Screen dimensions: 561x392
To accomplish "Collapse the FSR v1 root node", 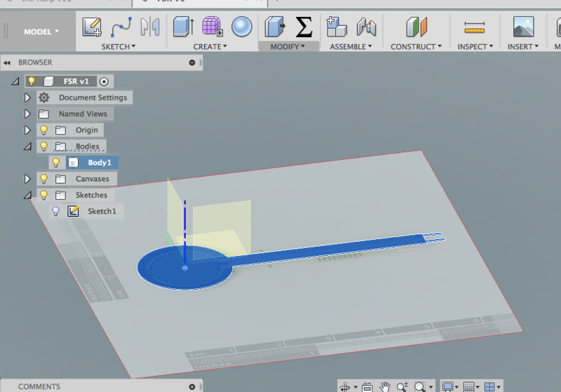I will (x=15, y=81).
